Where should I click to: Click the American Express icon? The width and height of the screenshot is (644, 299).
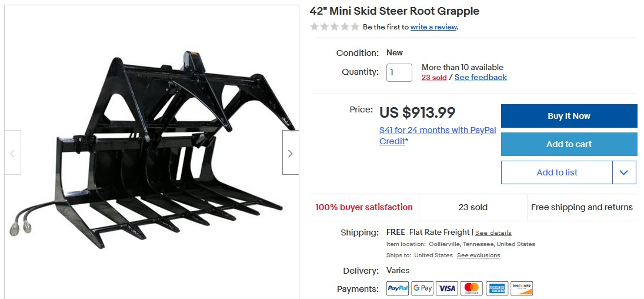[496, 288]
